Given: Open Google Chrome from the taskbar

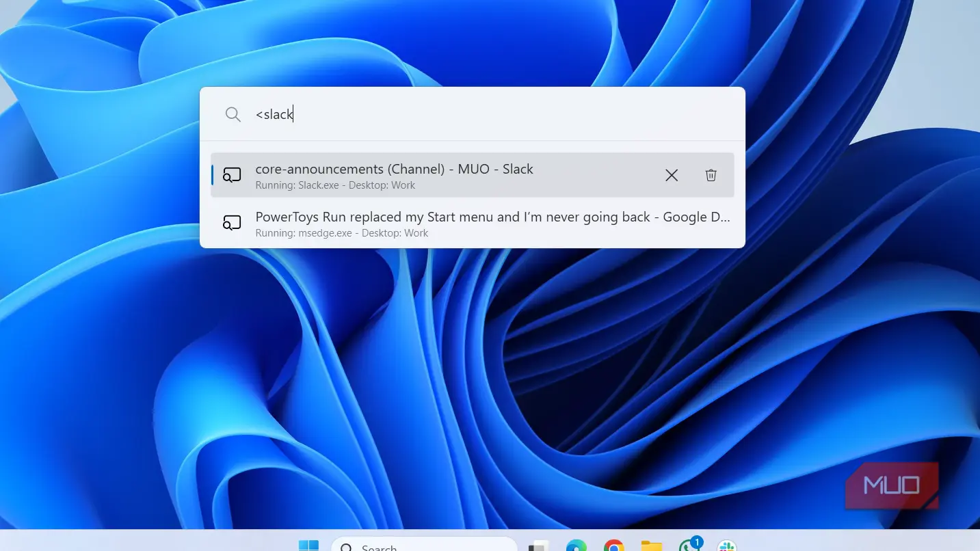Looking at the screenshot, I should pyautogui.click(x=613, y=546).
